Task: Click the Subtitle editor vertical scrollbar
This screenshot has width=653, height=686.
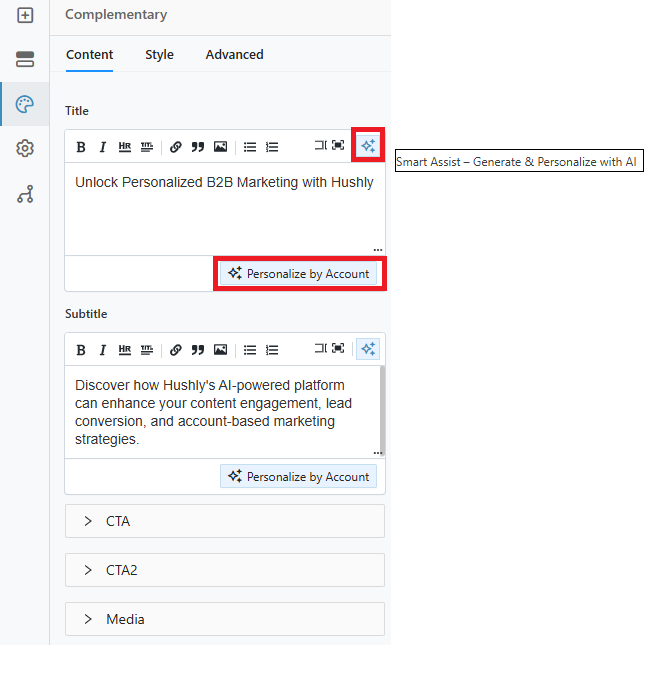Action: 383,411
